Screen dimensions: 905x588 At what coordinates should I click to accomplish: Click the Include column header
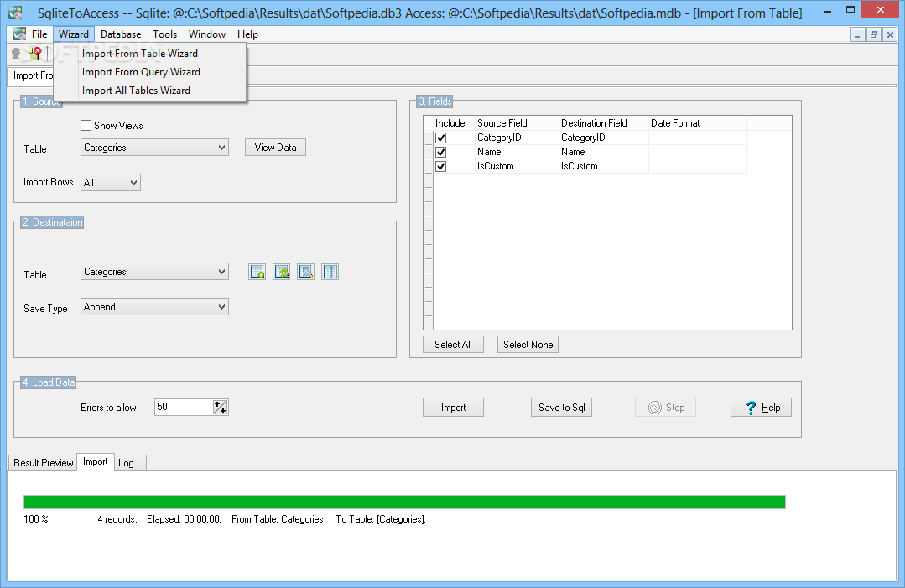pos(454,123)
